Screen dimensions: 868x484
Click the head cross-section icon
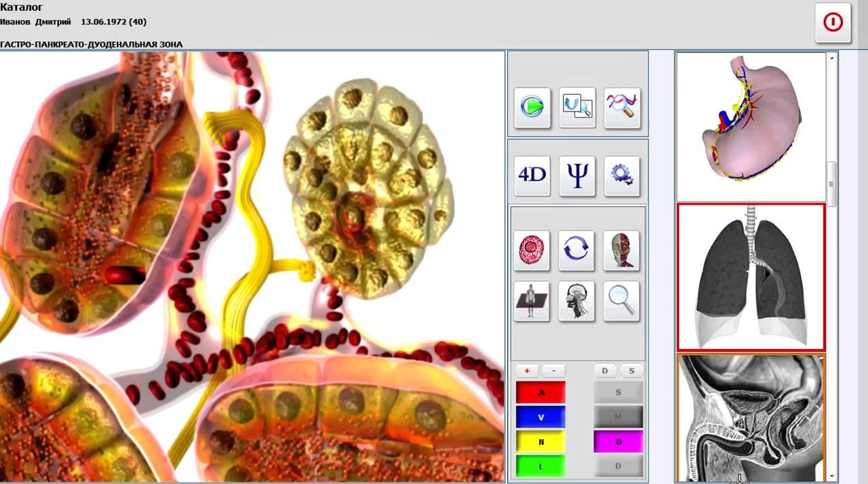click(577, 301)
